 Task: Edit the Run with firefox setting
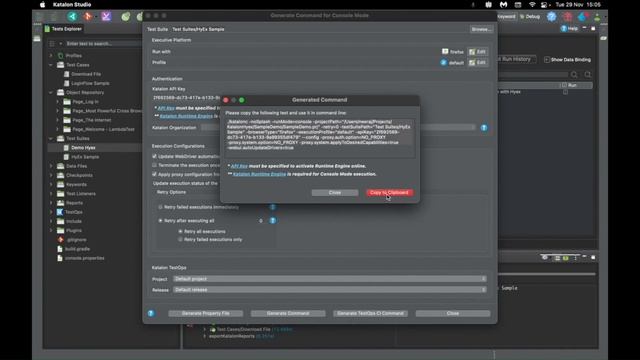tap(478, 52)
